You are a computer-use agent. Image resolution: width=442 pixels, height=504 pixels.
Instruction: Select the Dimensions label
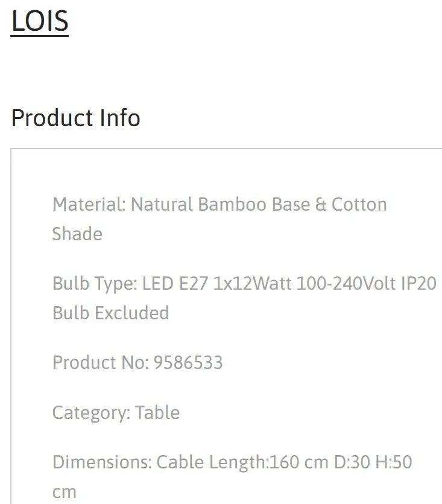[102, 462]
